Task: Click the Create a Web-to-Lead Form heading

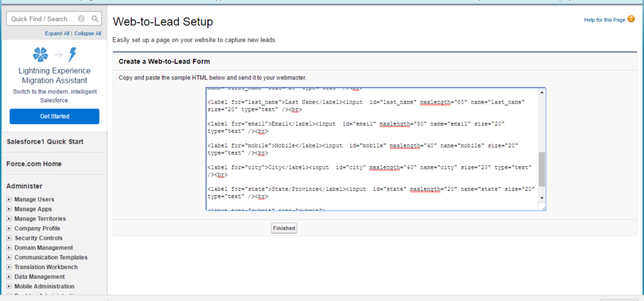Action: click(164, 62)
